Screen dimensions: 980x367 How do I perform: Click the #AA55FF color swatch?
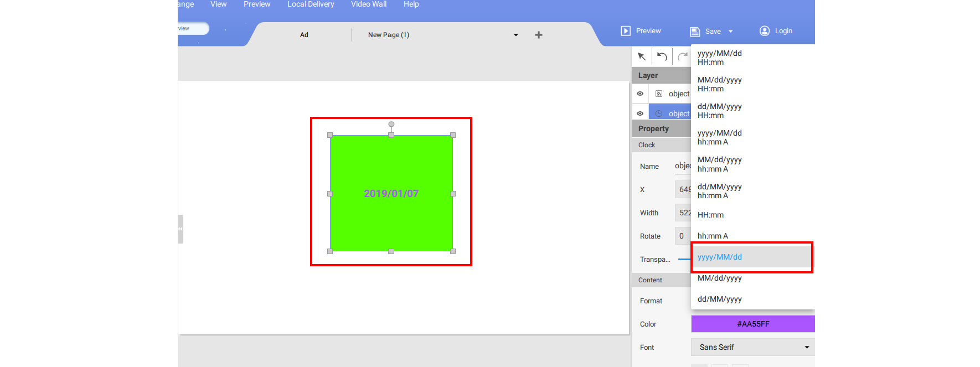(752, 324)
